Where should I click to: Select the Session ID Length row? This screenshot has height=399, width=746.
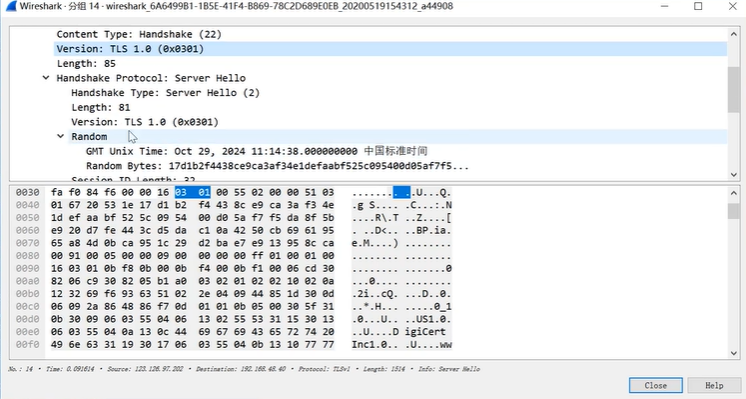click(x=133, y=179)
